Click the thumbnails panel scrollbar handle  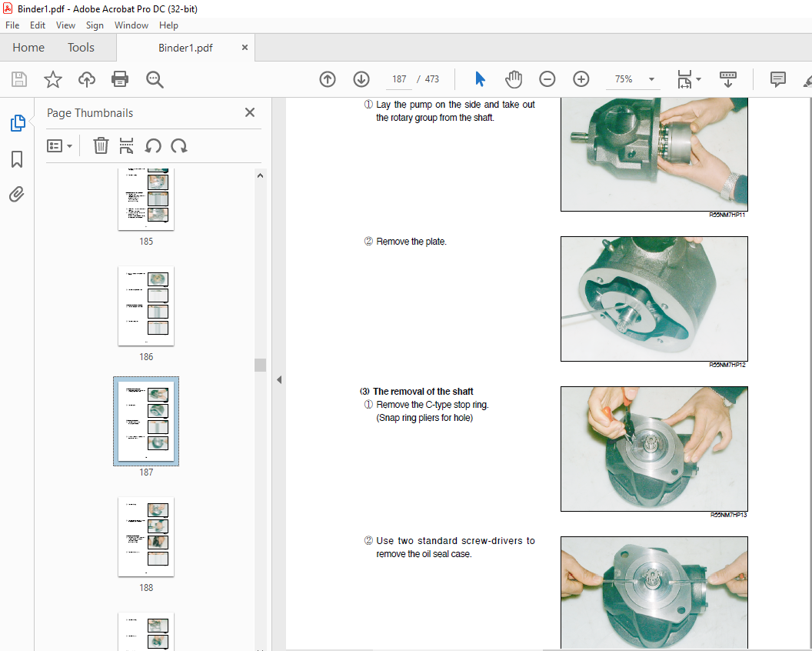pos(260,365)
